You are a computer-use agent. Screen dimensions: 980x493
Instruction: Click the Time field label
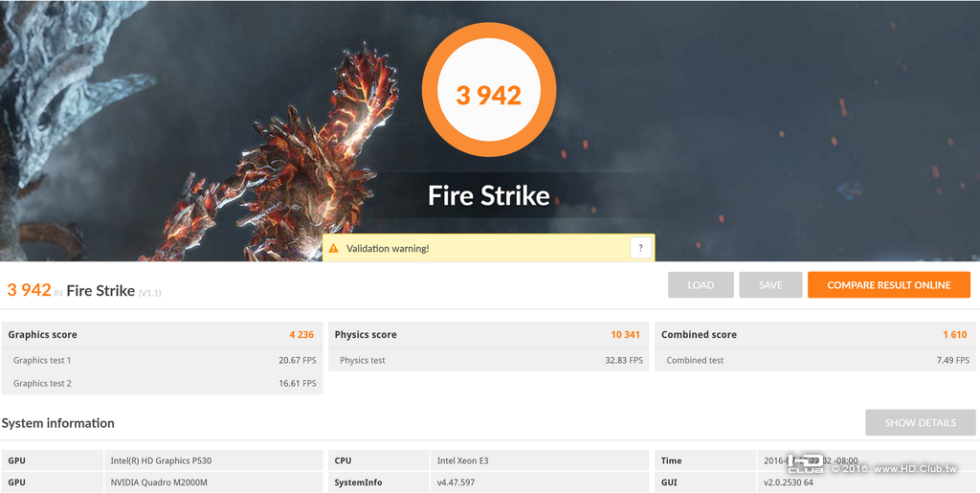point(671,460)
